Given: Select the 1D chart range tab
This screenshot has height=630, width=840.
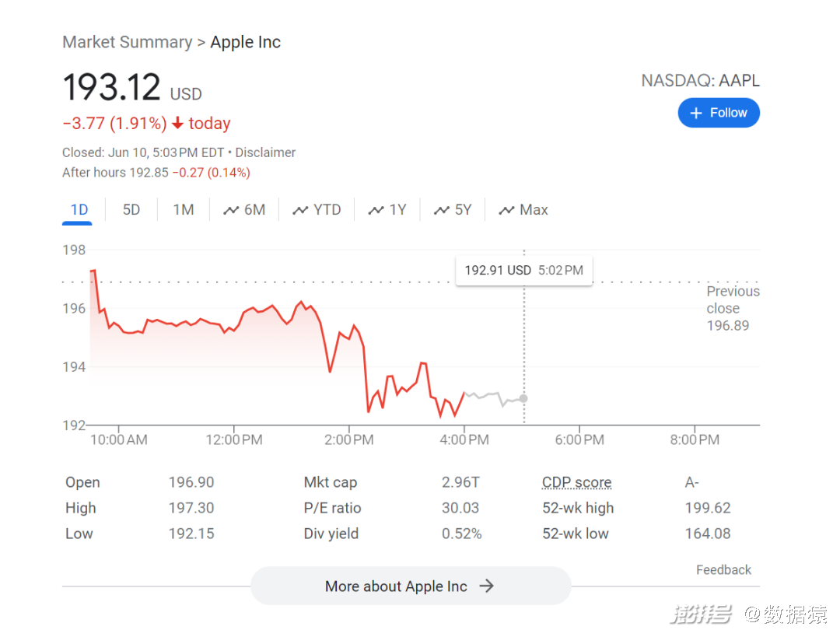Looking at the screenshot, I should [79, 210].
